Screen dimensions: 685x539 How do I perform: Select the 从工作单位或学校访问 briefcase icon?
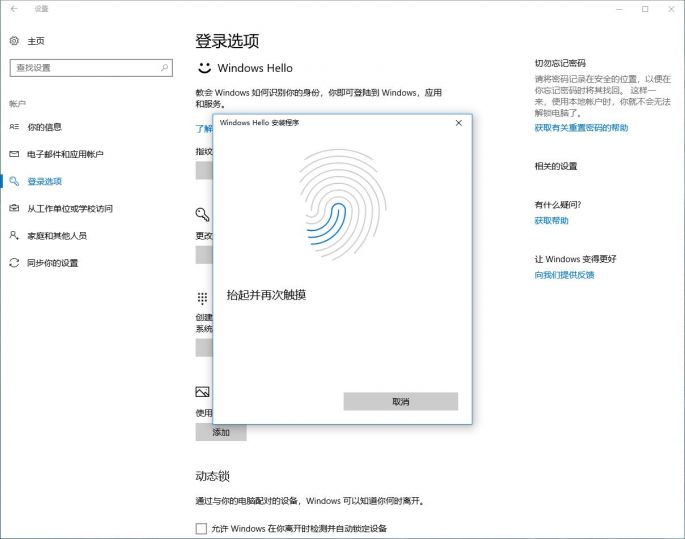[x=14, y=208]
